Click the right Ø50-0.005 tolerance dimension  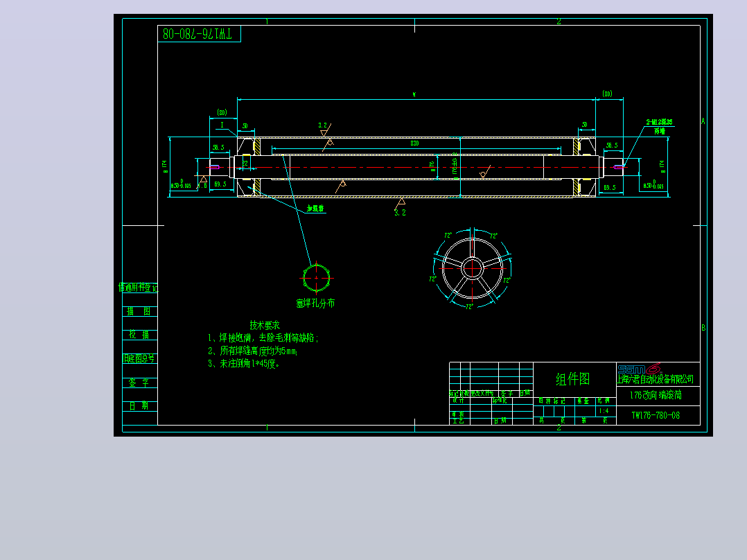point(653,184)
